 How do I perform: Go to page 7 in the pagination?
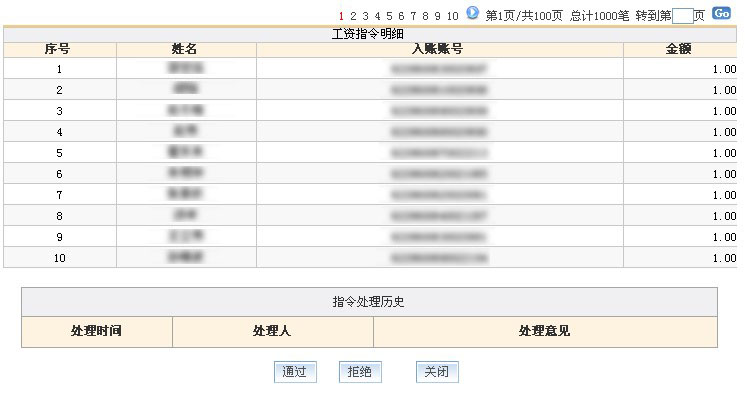413,16
